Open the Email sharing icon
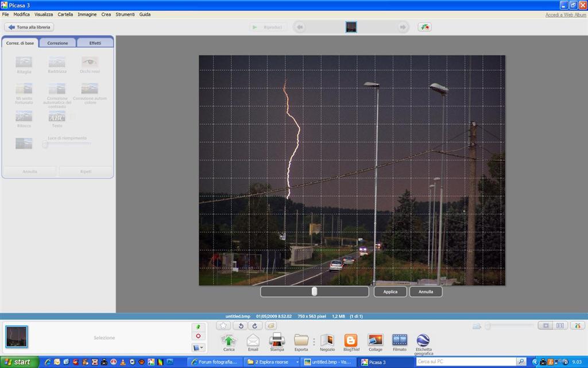The image size is (588, 368). (253, 340)
